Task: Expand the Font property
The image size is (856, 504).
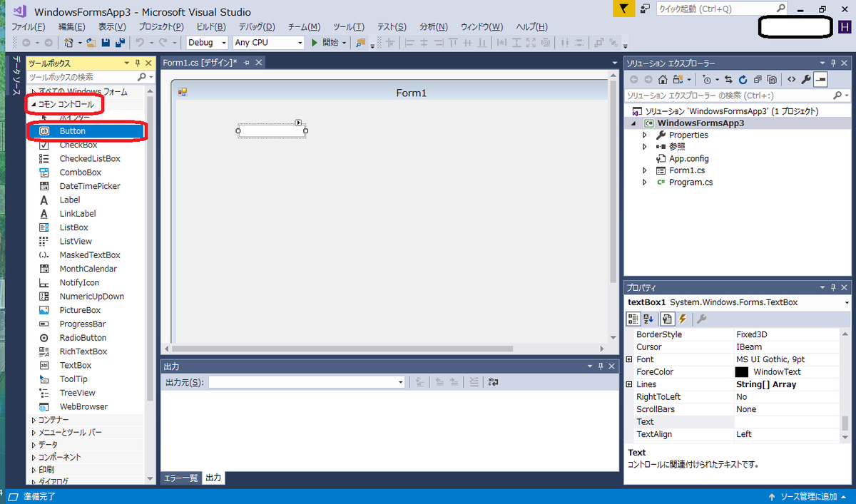Action: [629, 359]
